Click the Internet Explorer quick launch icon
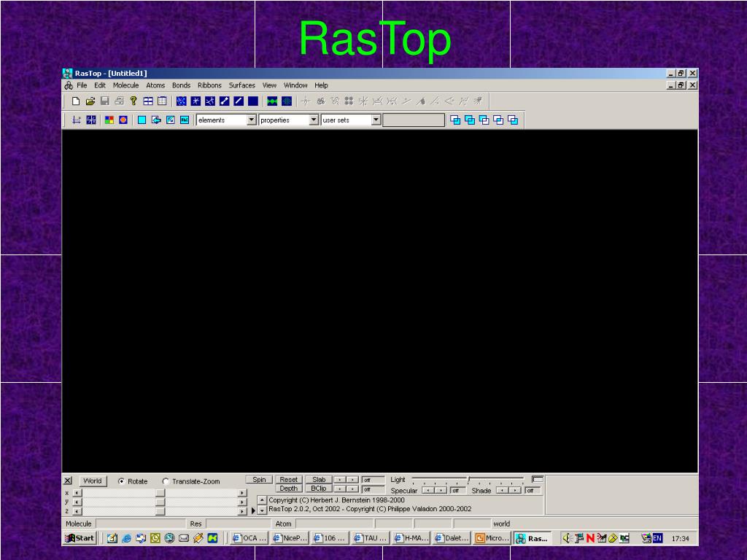This screenshot has height=560, width=747. pos(126,538)
